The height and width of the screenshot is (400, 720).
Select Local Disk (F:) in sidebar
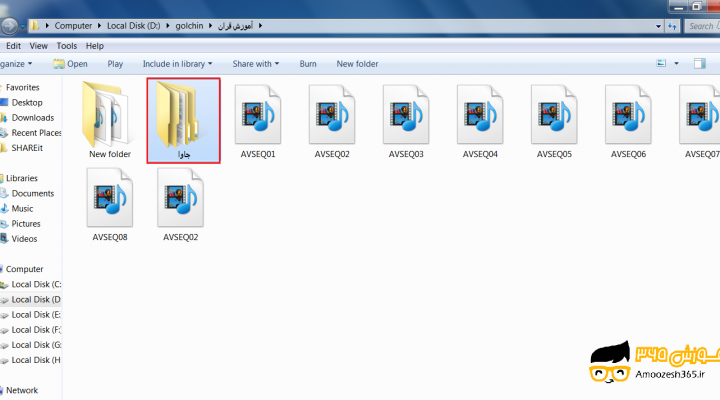(x=31, y=330)
